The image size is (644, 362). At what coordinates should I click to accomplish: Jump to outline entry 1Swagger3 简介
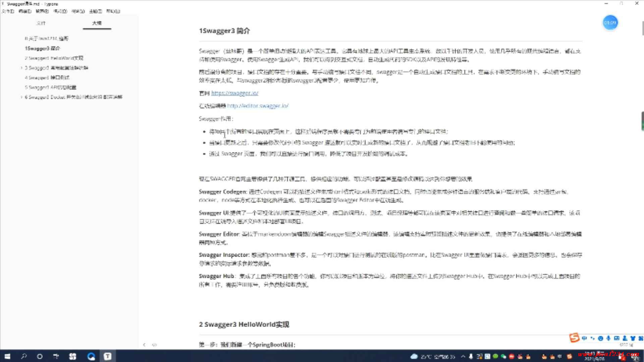pos(42,48)
